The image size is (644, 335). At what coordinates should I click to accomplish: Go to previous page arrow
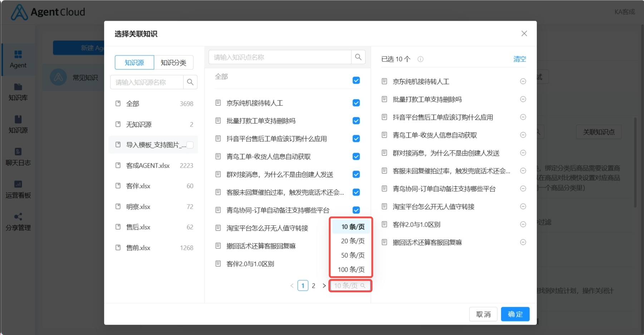292,286
